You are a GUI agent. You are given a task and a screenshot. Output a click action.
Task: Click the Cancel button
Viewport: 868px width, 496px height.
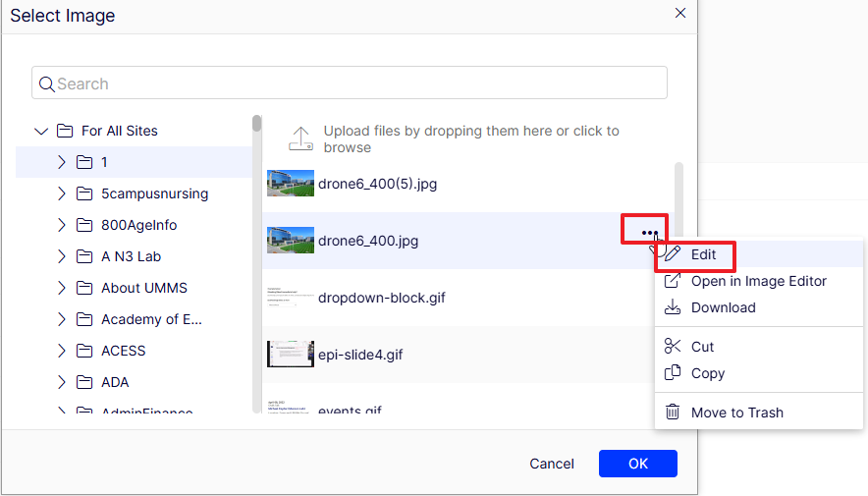point(552,464)
